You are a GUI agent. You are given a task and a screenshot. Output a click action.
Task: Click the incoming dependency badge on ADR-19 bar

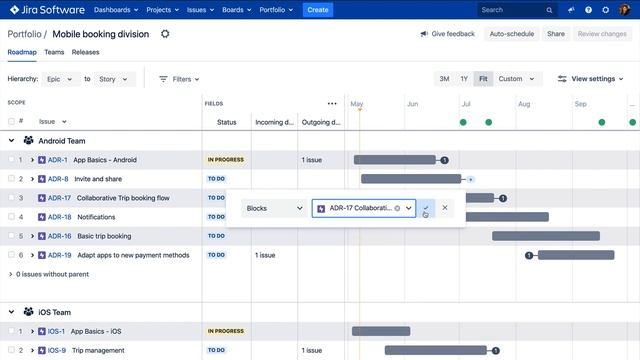tap(529, 256)
